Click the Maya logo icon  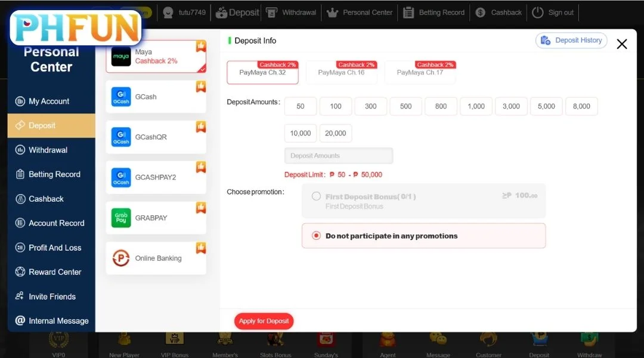[x=121, y=56]
